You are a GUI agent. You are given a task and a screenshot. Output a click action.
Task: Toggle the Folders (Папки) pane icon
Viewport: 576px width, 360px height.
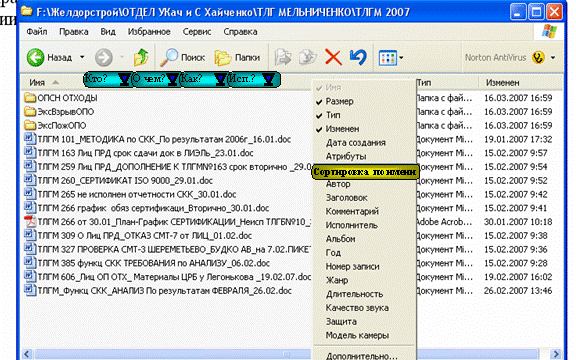(222, 58)
